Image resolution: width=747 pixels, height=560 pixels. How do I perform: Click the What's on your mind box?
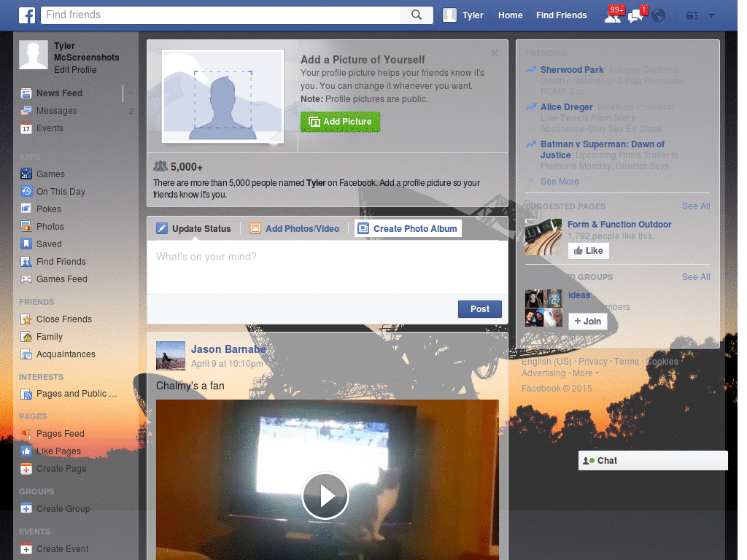pos(328,267)
